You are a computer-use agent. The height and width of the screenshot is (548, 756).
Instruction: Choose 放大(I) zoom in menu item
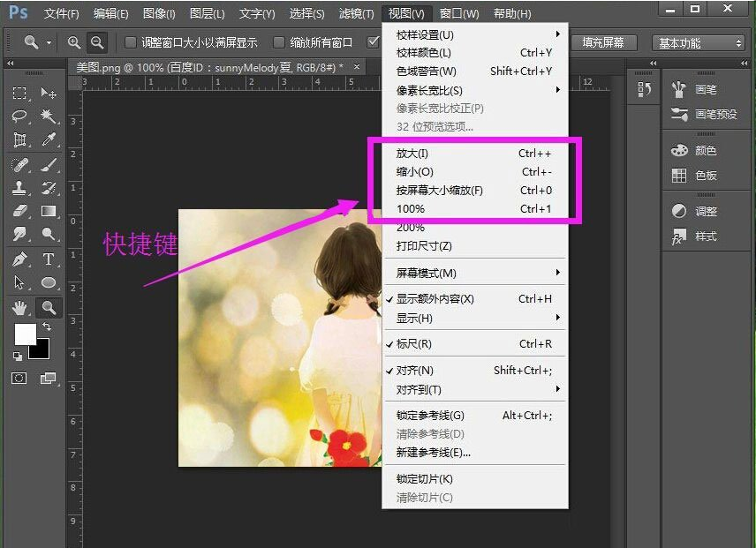475,154
